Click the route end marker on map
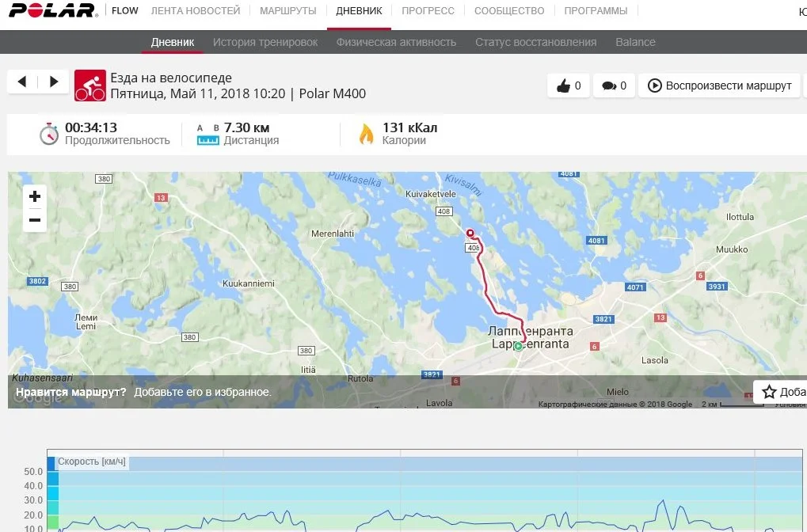Viewport: 807px width, 532px height. pos(470,233)
